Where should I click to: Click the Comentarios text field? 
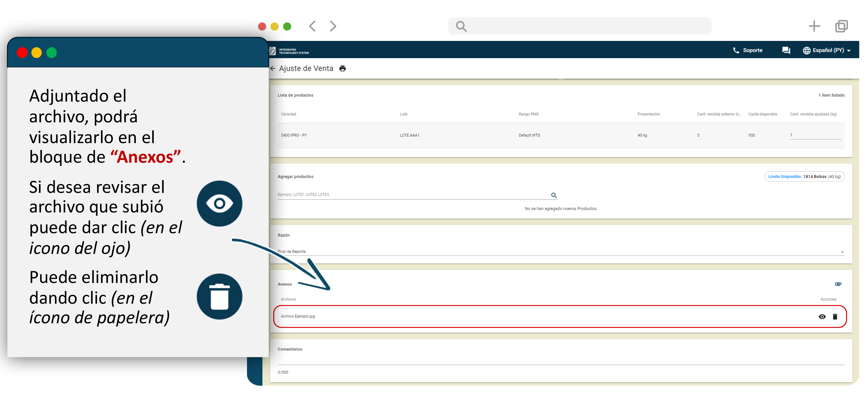[561, 360]
